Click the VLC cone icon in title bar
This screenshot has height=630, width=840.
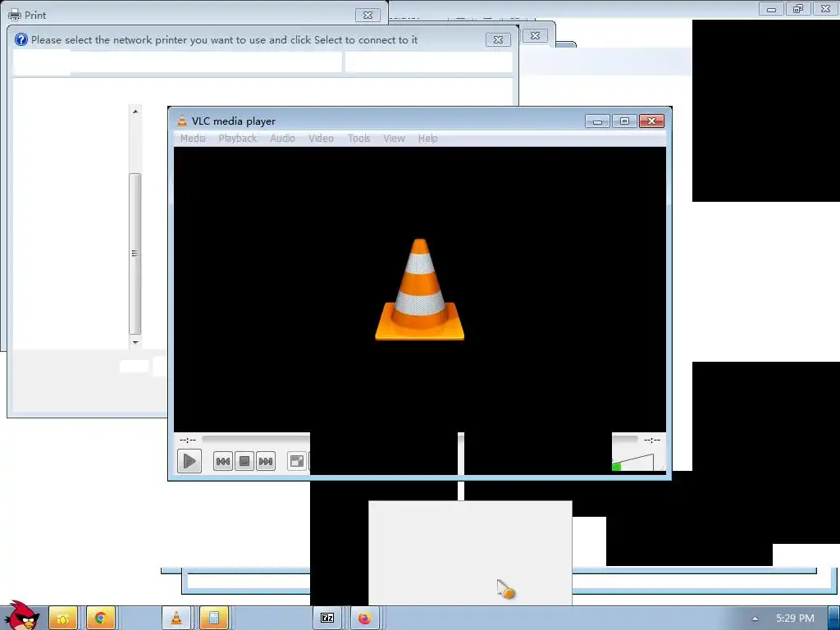[181, 121]
